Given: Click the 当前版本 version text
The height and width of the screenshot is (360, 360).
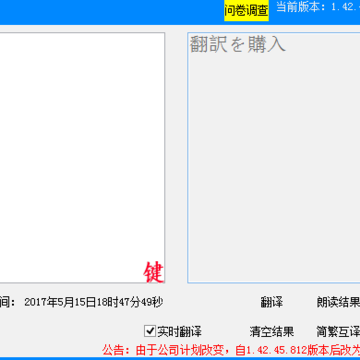Looking at the screenshot, I should pyautogui.click(x=318, y=7).
